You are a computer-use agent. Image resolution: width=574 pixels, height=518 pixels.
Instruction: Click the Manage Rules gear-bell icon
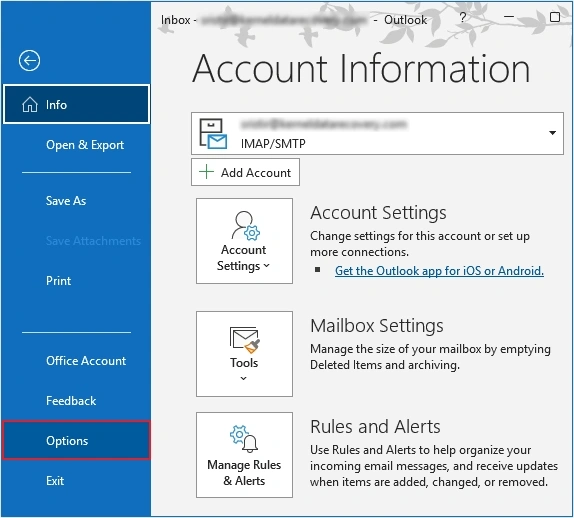(x=244, y=439)
